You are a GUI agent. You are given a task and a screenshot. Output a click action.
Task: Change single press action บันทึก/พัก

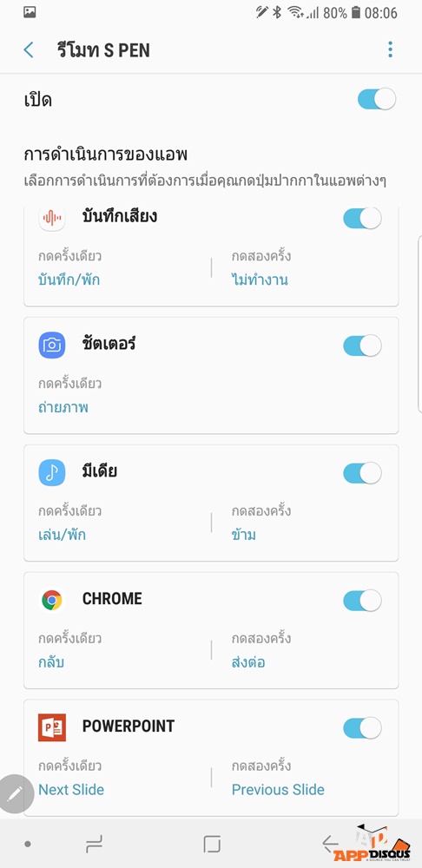69,279
